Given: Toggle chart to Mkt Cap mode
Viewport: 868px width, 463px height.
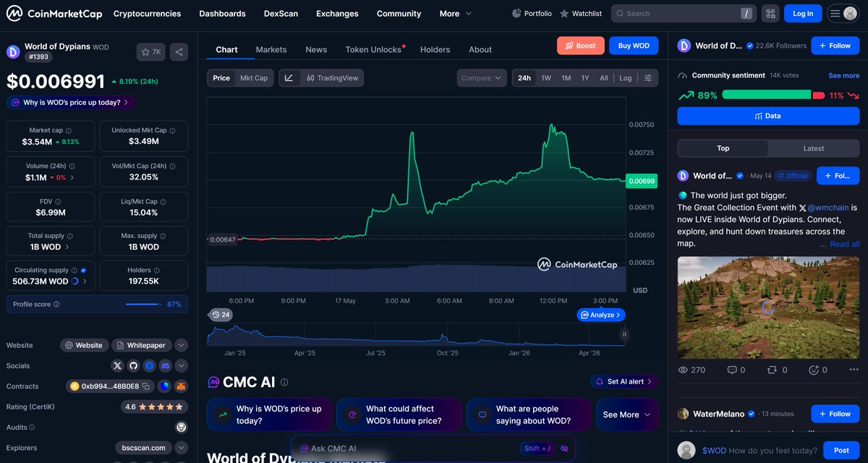Looking at the screenshot, I should point(254,78).
